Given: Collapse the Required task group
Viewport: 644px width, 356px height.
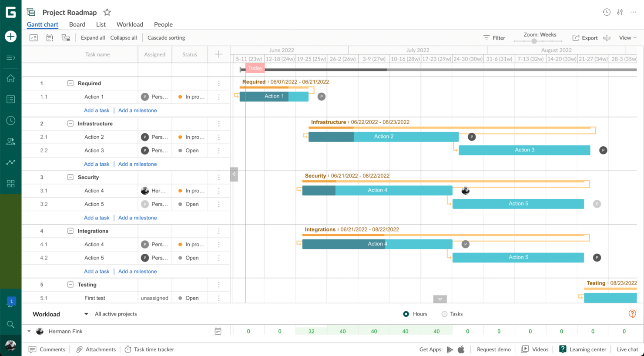Looking at the screenshot, I should [x=70, y=83].
